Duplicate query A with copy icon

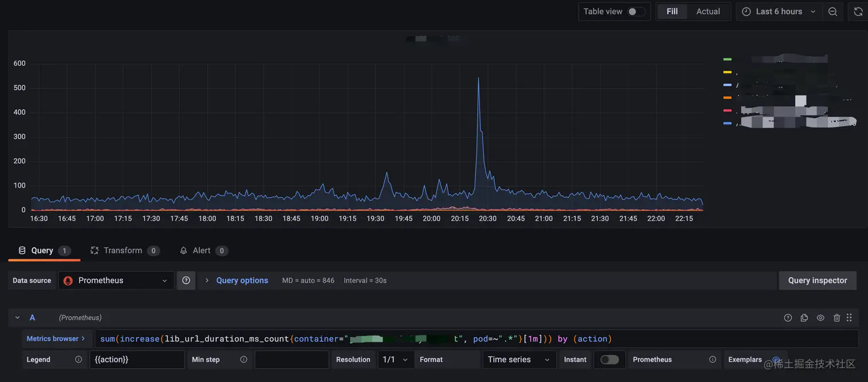pos(804,318)
